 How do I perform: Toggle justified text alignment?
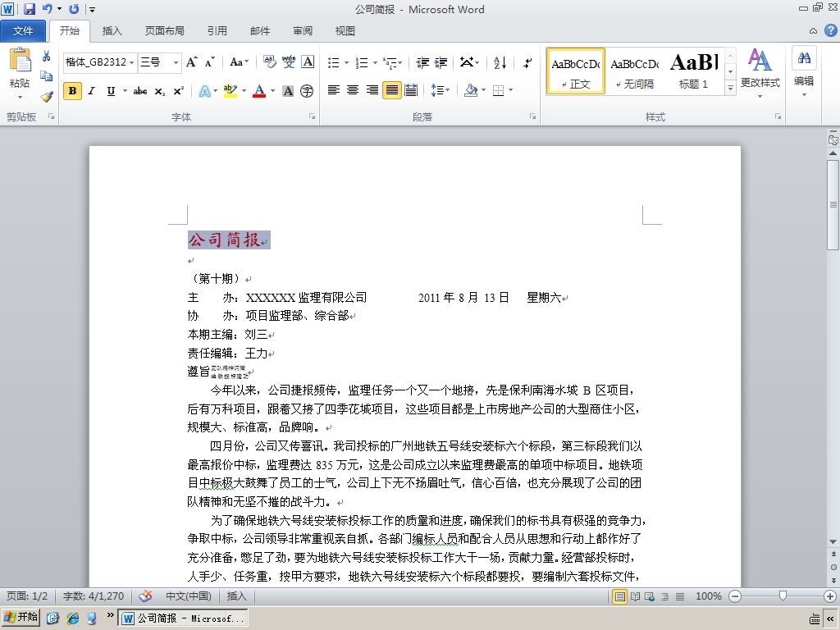click(x=391, y=90)
